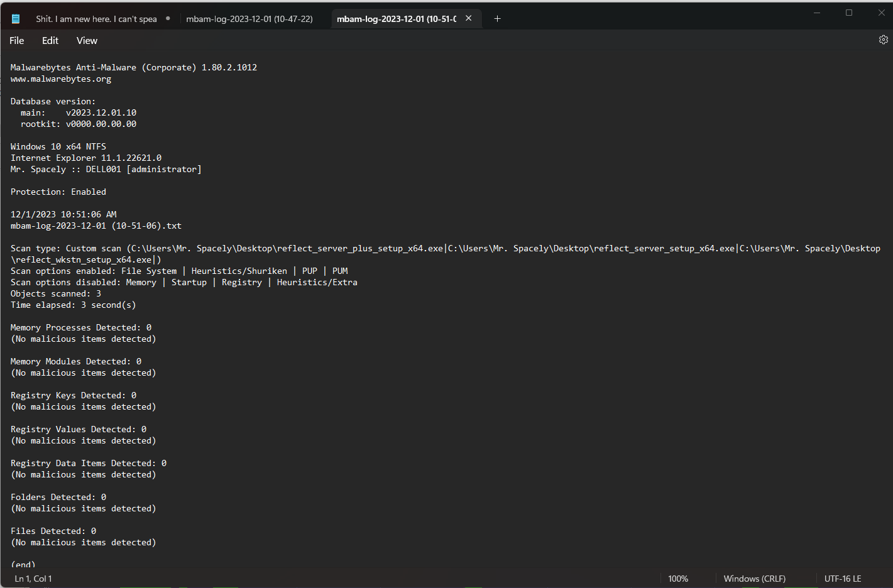Screen dimensions: 893x588
Task: Click 'Registry Values Detected: 0' line
Action: 79,429
